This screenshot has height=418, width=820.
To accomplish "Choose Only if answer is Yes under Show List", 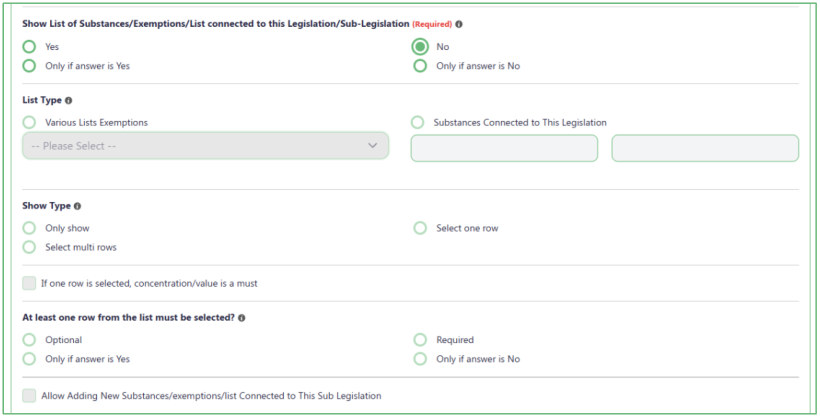I will [x=29, y=66].
